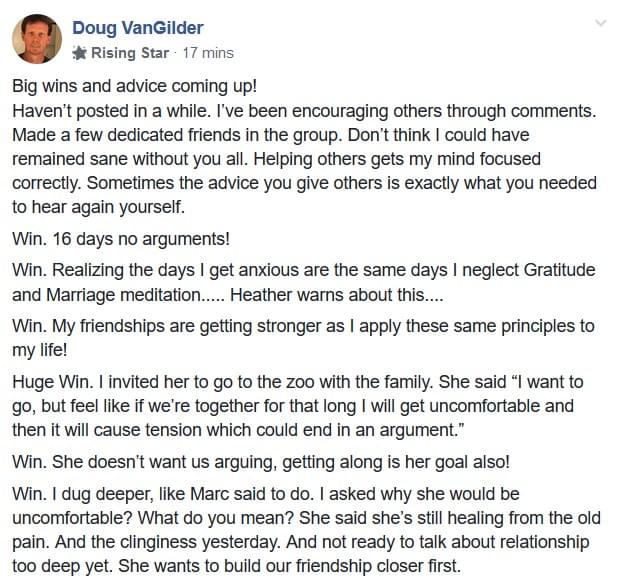Click the 'Win. 16 days no arguments!' line
617x587 pixels.
(x=121, y=239)
